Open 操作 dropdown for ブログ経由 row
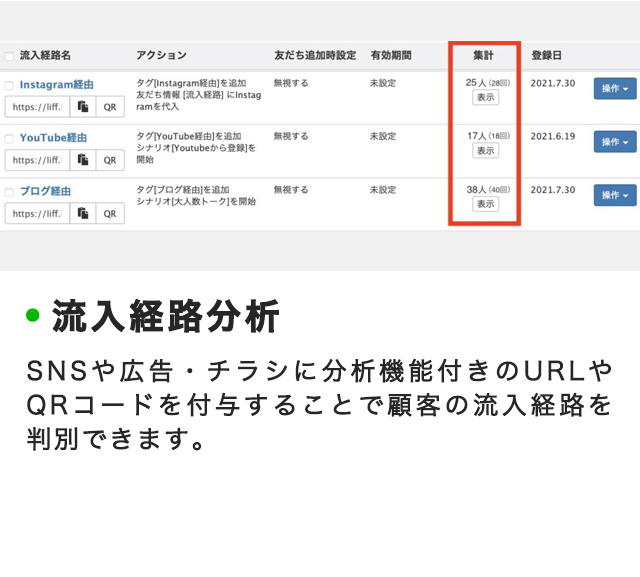Viewport: 640px width, 577px height. click(615, 195)
